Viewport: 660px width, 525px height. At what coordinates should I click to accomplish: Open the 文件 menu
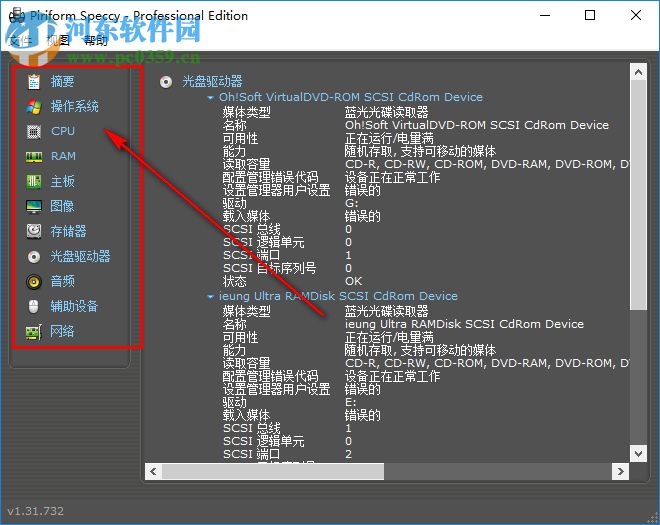pos(20,41)
